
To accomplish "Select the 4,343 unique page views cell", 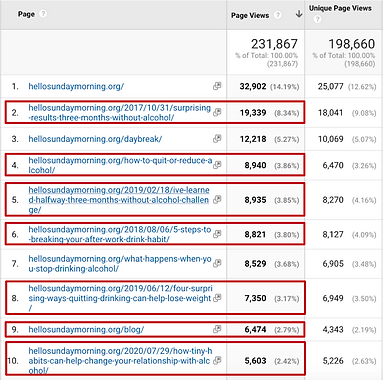I will [333, 330].
